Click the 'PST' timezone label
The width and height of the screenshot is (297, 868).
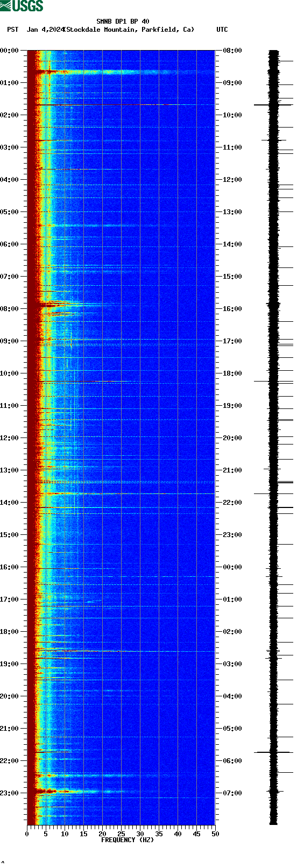click(x=12, y=30)
